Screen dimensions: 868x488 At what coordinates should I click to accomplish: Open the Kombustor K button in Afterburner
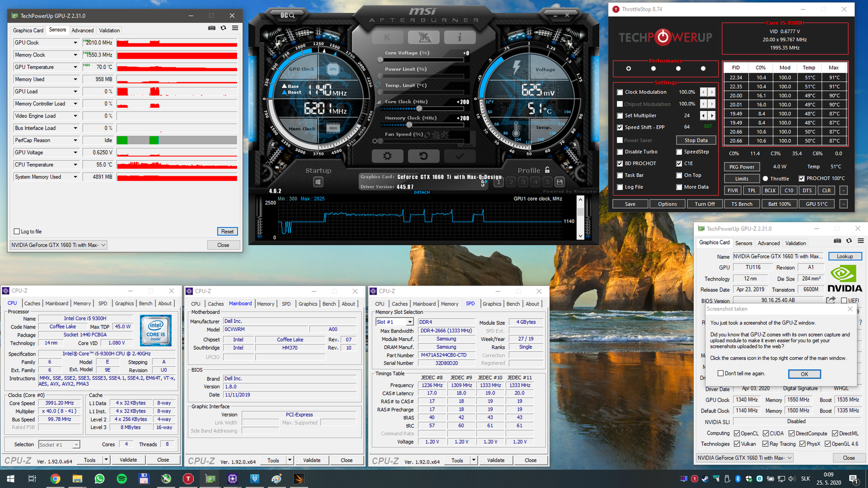tap(387, 38)
